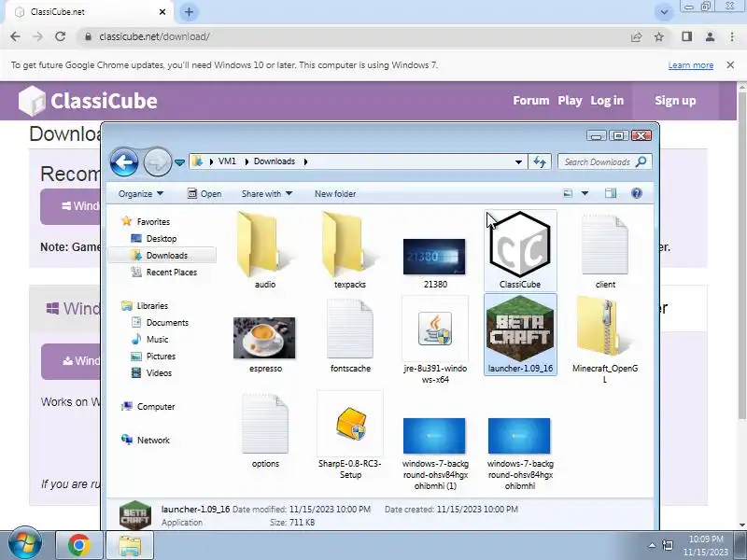
Task: Click Learn more link in update notice
Action: tap(690, 65)
